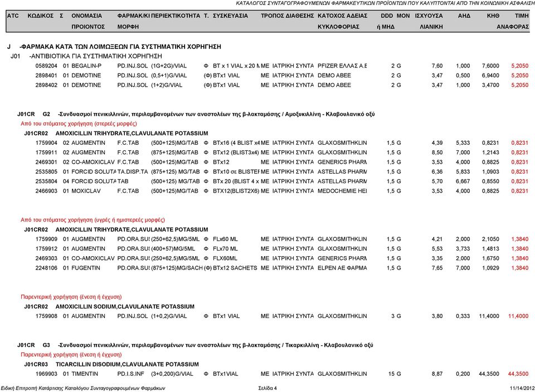The height and width of the screenshot is (392, 535).
Task: Click reference price 44,3500 in red
Action: (518, 374)
